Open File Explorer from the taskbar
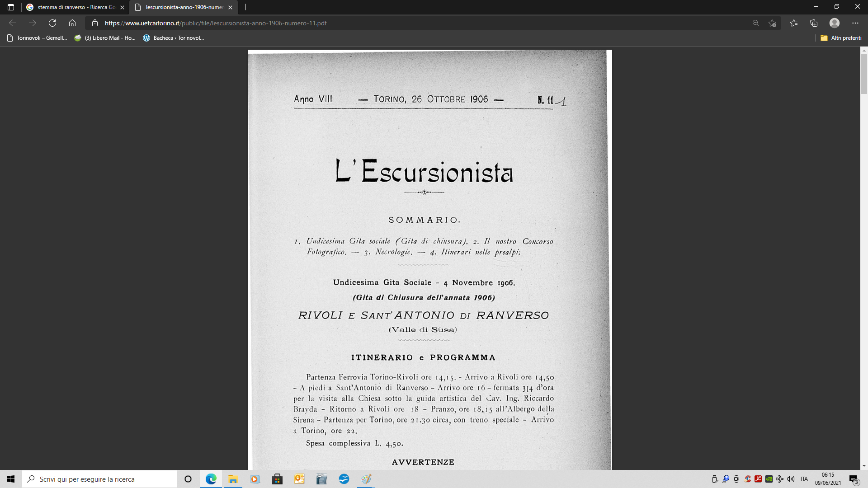 233,479
